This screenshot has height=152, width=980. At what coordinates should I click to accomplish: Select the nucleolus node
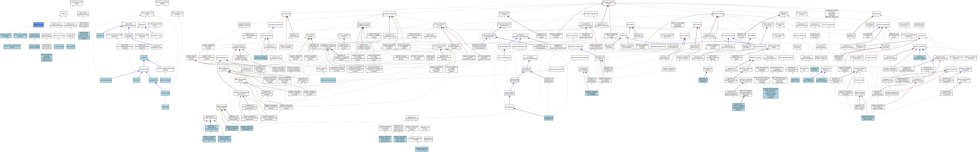click(x=137, y=80)
